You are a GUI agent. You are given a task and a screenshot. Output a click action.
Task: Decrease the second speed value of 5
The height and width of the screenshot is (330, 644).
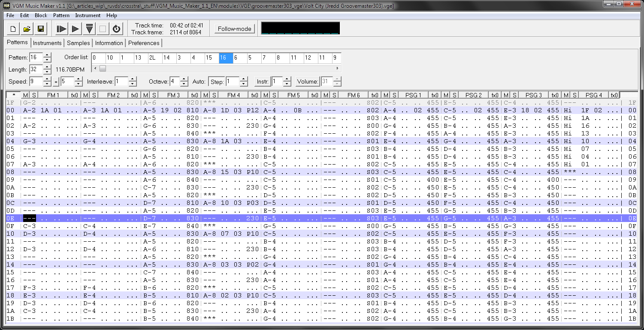78,84
